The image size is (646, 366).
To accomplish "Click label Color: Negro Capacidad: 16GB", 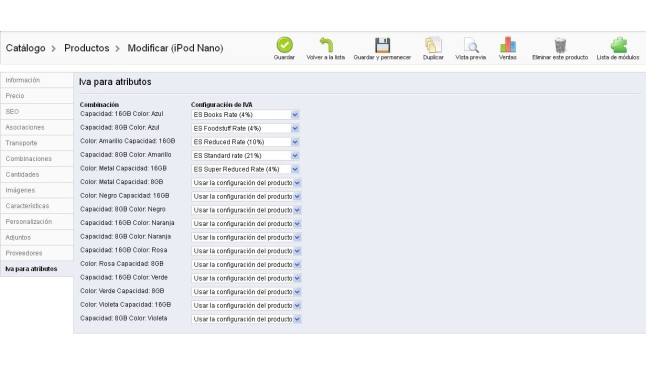I will coord(124,195).
